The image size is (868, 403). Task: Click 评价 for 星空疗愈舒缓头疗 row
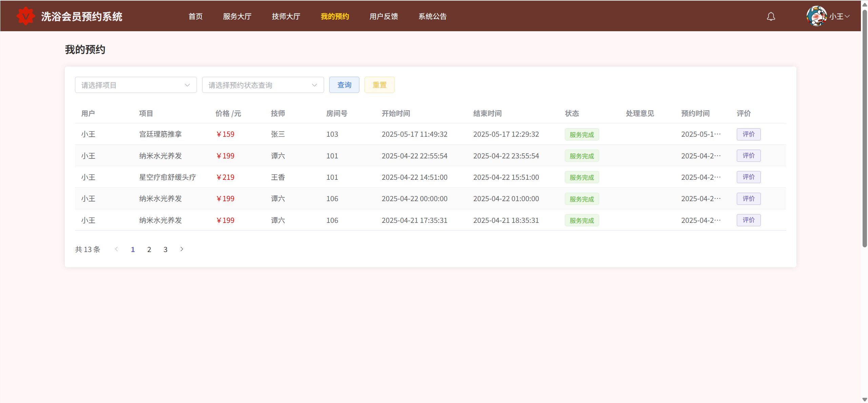[748, 177]
